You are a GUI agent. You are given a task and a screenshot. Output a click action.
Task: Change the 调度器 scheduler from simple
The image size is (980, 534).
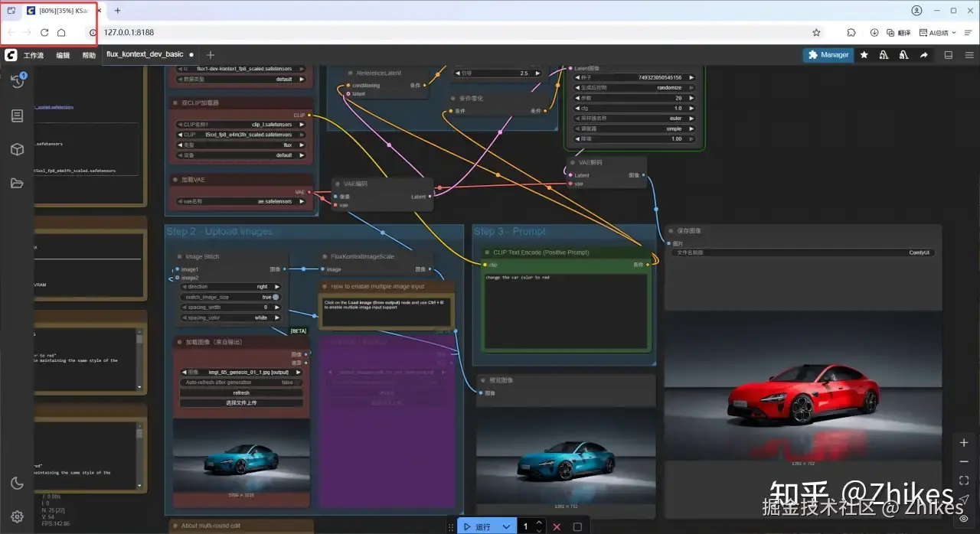632,129
